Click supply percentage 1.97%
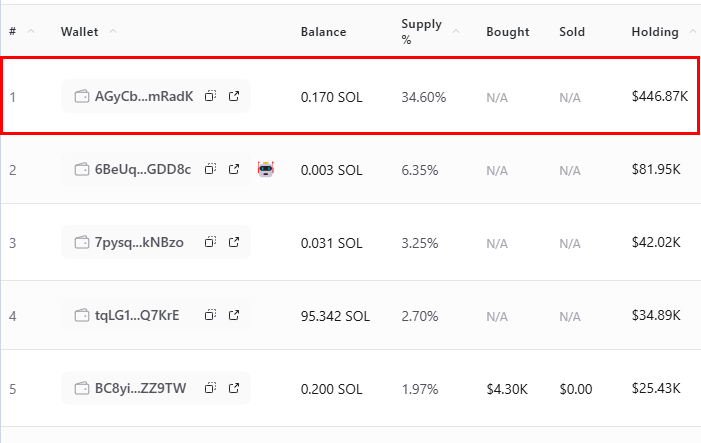Image resolution: width=701 pixels, height=443 pixels. click(419, 389)
